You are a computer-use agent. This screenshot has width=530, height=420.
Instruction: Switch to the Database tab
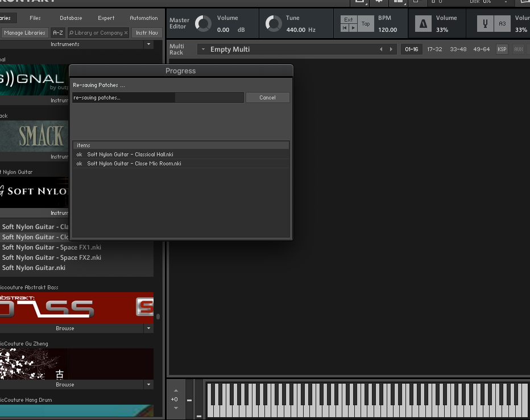point(71,18)
